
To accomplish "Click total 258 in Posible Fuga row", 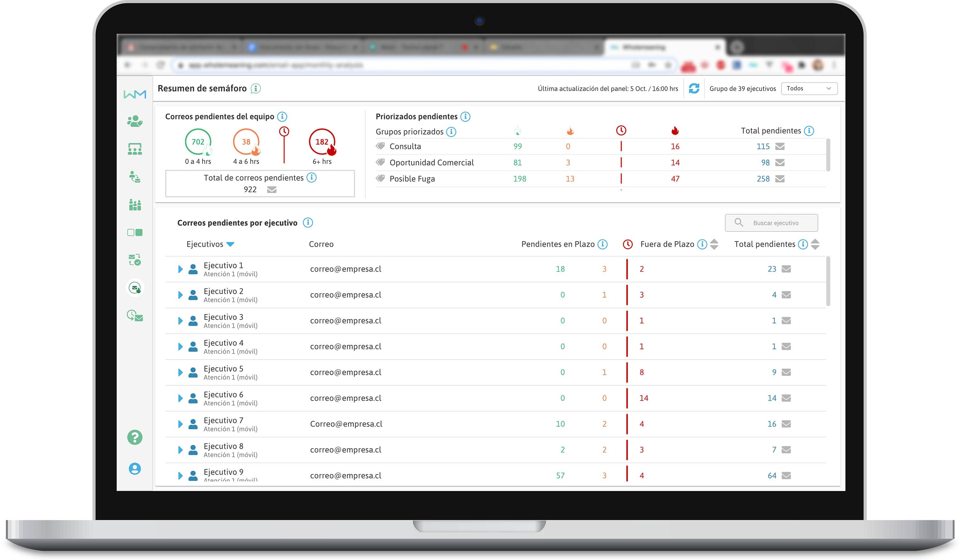I will 763,179.
